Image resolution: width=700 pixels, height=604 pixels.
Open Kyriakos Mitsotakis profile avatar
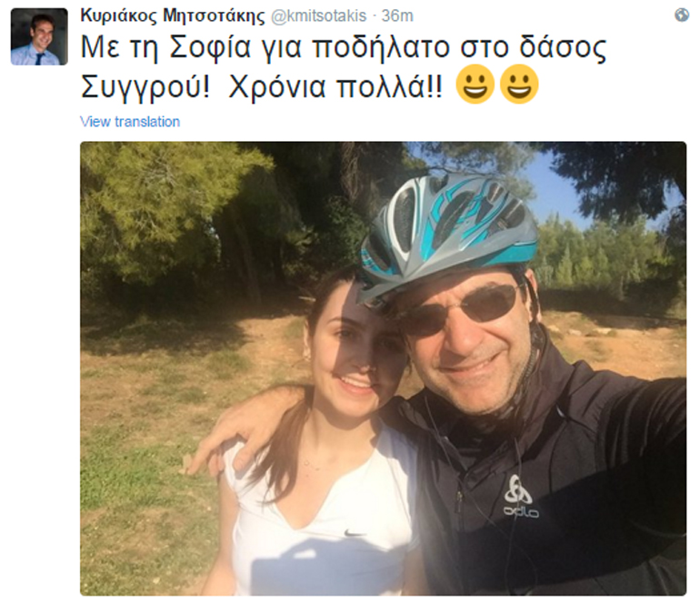[x=39, y=36]
